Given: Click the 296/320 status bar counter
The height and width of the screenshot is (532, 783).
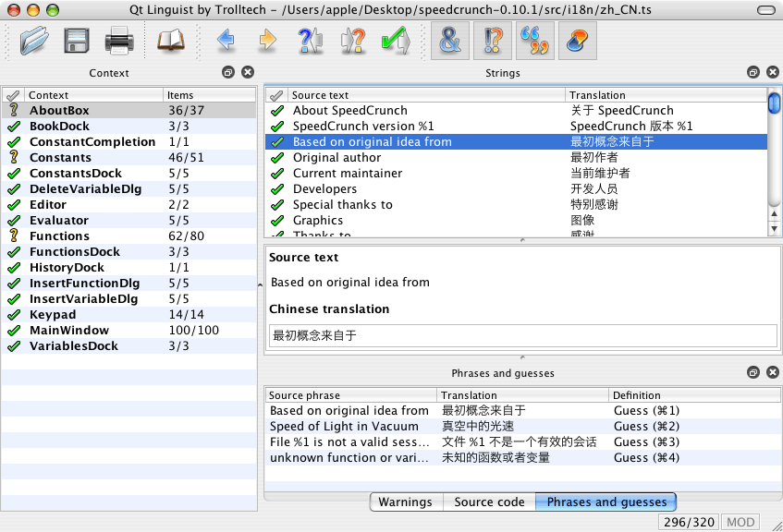Looking at the screenshot, I should point(689,522).
